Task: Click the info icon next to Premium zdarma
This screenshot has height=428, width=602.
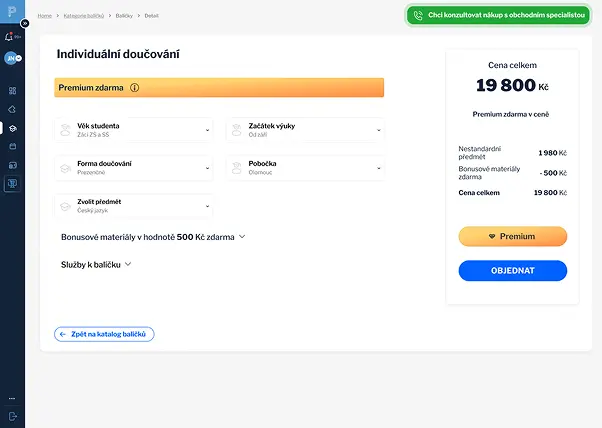Action: tap(134, 88)
